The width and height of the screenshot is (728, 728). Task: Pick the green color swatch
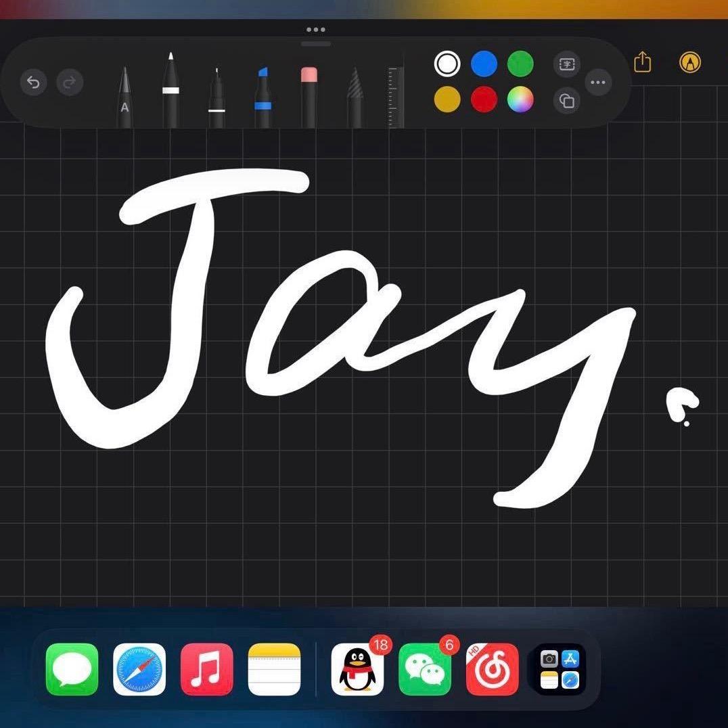coord(520,64)
